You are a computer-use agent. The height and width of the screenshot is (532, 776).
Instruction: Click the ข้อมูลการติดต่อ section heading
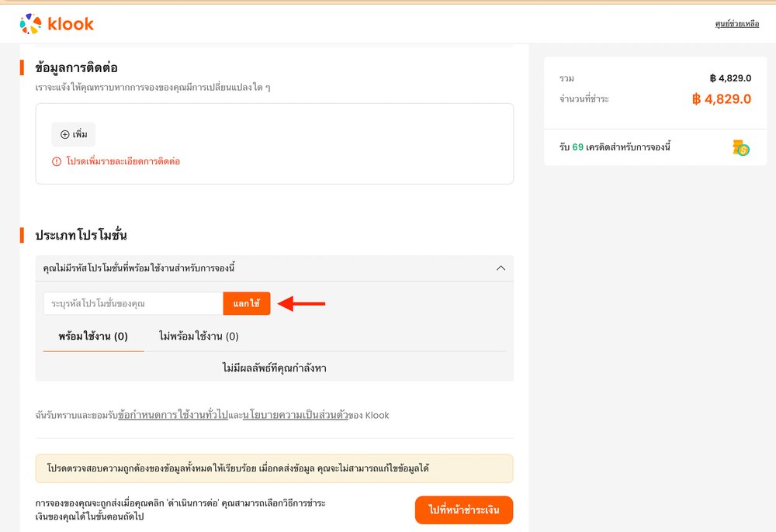76,67
